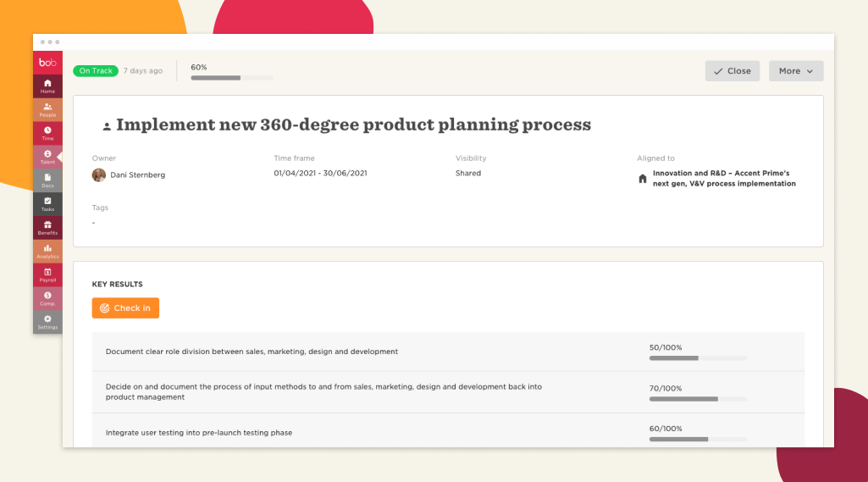868x482 pixels.
Task: Click the Check in button
Action: [x=125, y=308]
